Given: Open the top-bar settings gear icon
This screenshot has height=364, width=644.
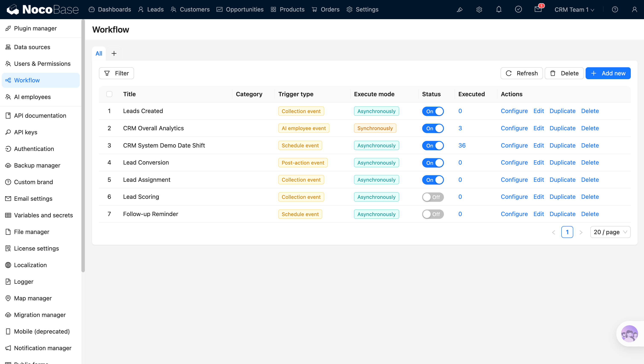Looking at the screenshot, I should pyautogui.click(x=479, y=10).
